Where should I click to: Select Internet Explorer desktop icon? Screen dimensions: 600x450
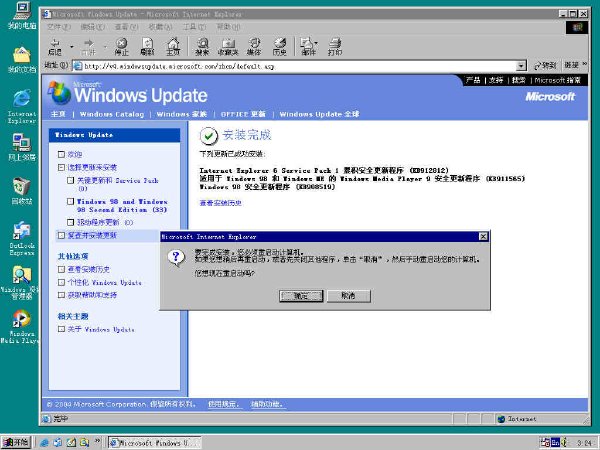point(22,106)
